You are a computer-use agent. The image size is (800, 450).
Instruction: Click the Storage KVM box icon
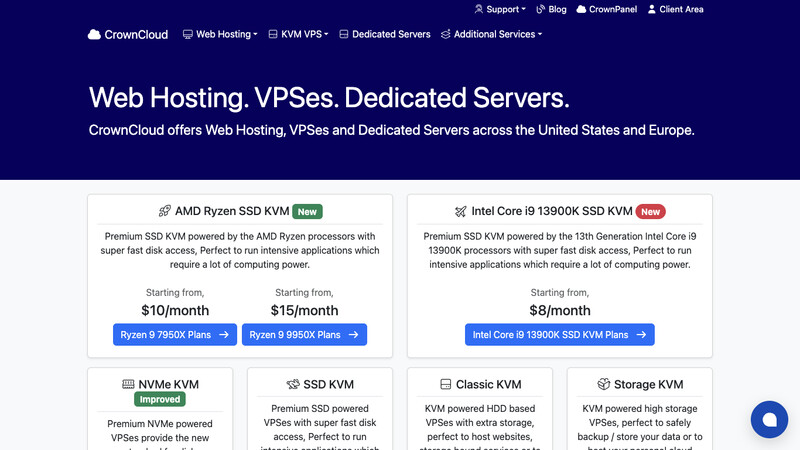604,384
